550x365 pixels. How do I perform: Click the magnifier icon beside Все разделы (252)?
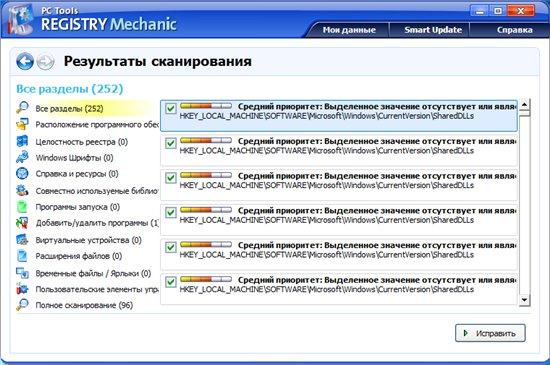[22, 108]
